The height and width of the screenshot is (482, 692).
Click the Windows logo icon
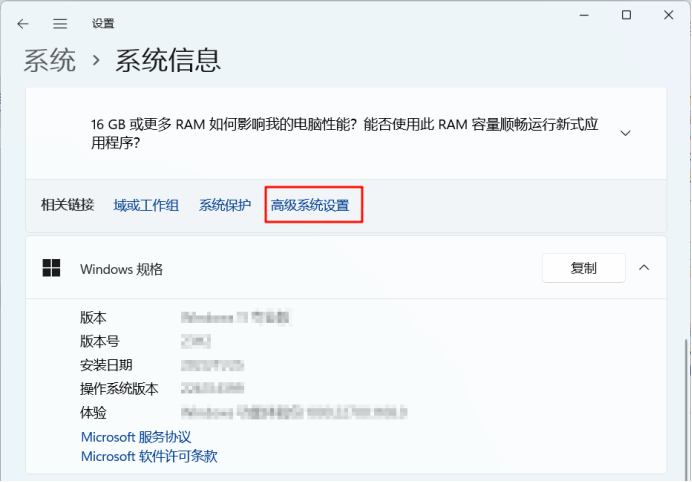click(51, 268)
